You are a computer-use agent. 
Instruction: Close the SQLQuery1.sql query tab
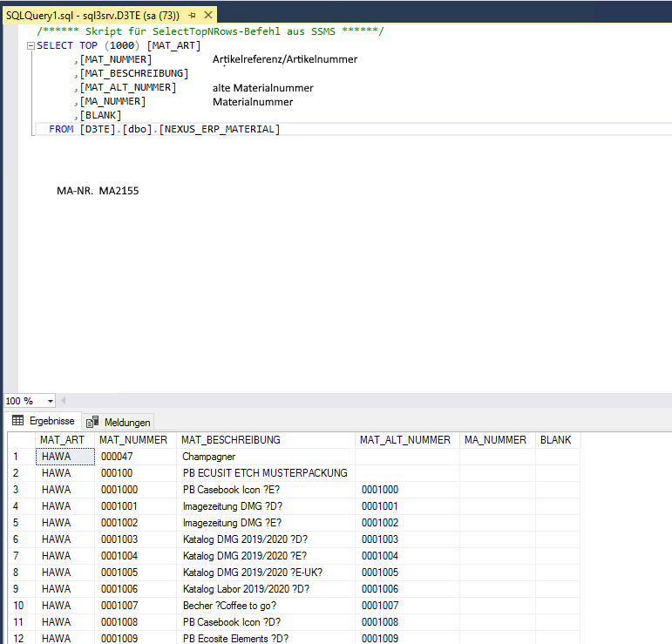point(207,16)
